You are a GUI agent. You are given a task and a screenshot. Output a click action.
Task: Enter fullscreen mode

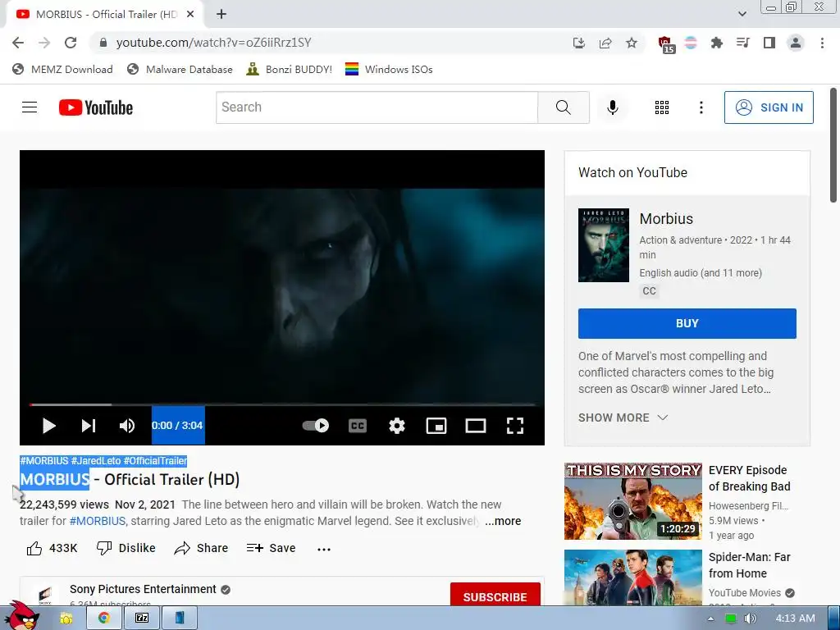click(515, 426)
